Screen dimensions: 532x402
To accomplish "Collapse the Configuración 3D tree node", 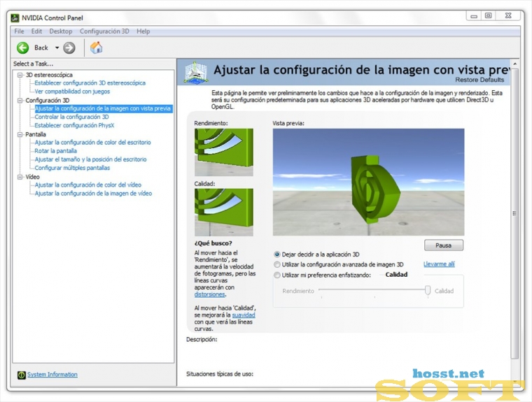I will (x=20, y=101).
